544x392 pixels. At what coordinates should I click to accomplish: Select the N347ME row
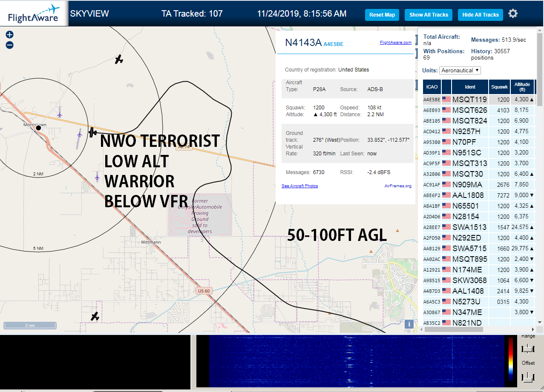pyautogui.click(x=479, y=312)
